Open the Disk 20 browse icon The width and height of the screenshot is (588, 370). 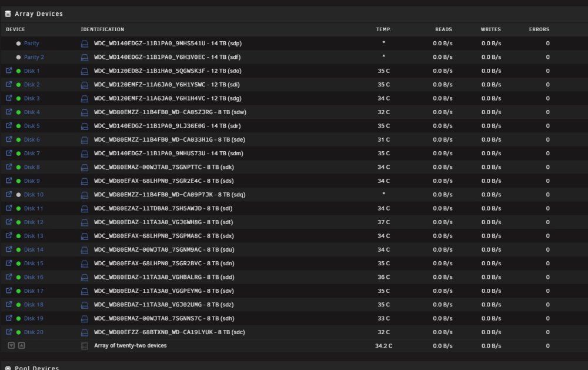click(9, 332)
